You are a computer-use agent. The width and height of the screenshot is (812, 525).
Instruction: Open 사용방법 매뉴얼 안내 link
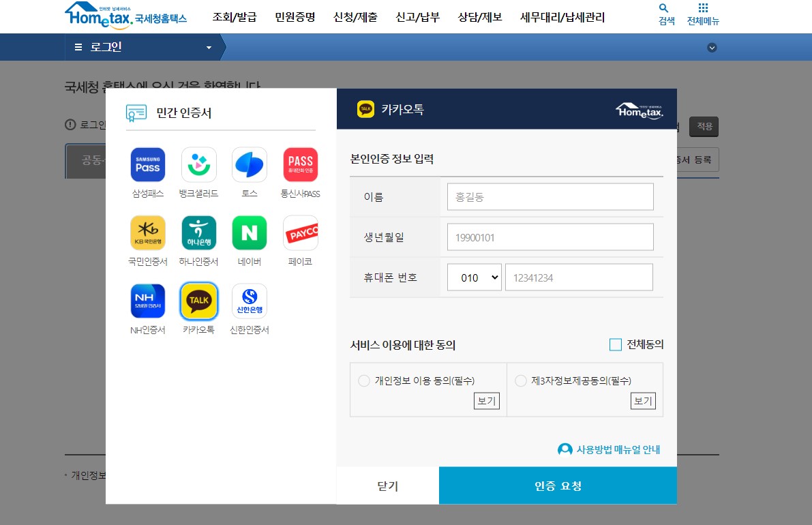618,449
